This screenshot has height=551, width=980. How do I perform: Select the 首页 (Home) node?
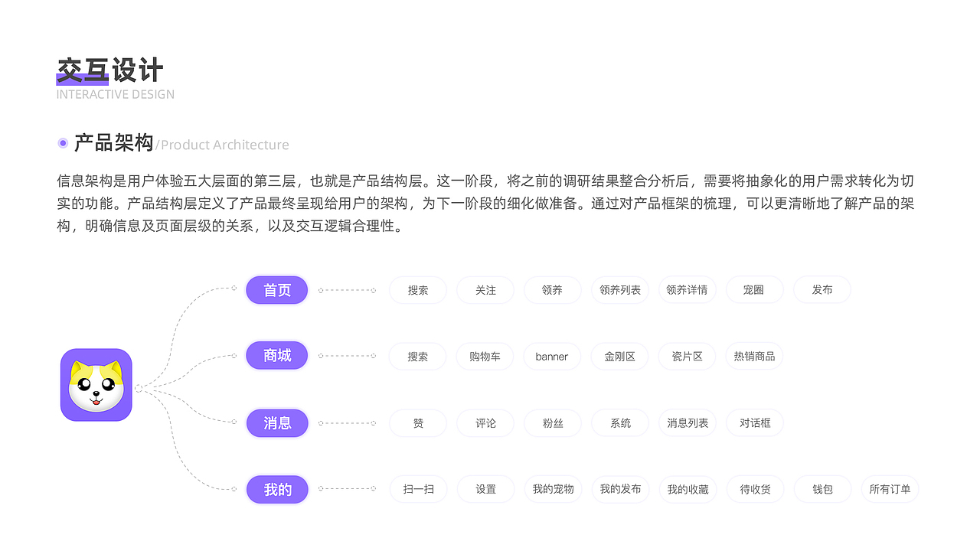coord(276,289)
